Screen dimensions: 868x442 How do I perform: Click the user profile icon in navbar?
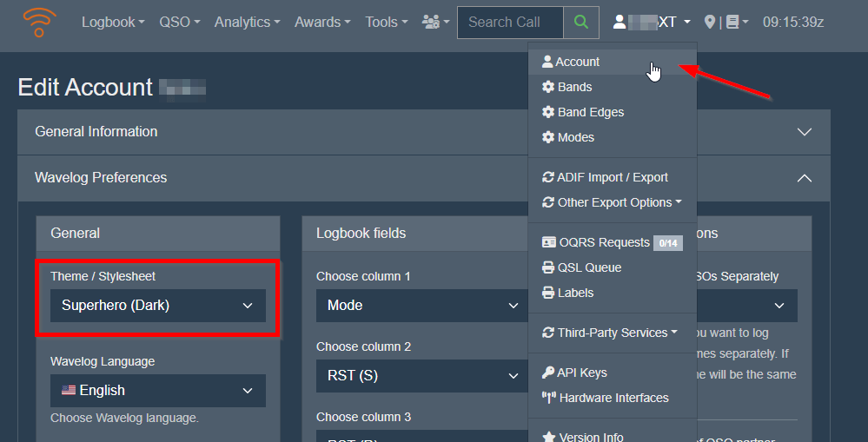pos(620,22)
